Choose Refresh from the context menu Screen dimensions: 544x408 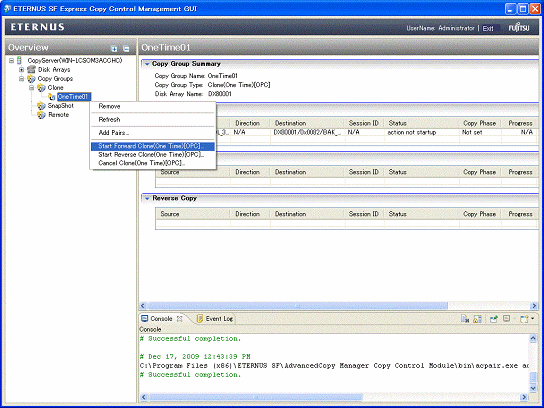[x=109, y=120]
